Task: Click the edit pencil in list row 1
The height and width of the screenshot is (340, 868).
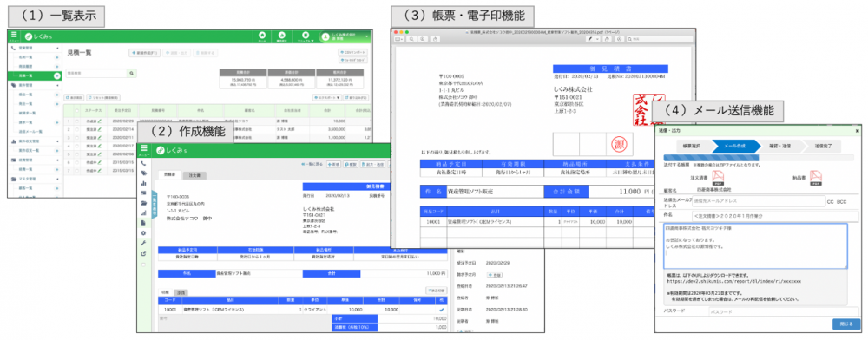Action: 100,121
